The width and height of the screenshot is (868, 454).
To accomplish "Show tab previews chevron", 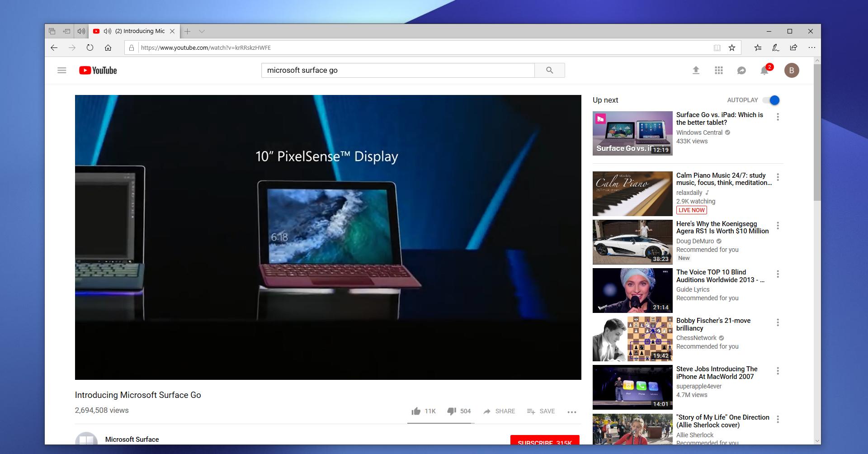I will (x=202, y=31).
